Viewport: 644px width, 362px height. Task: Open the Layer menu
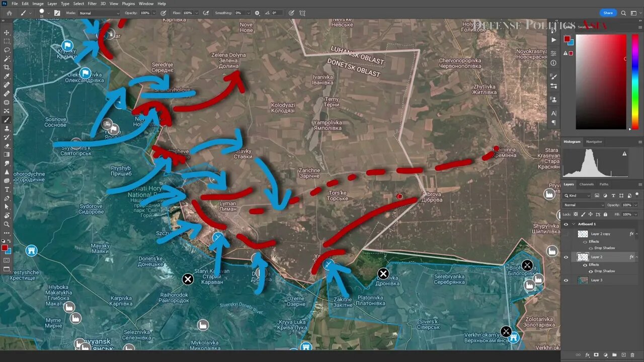click(52, 4)
